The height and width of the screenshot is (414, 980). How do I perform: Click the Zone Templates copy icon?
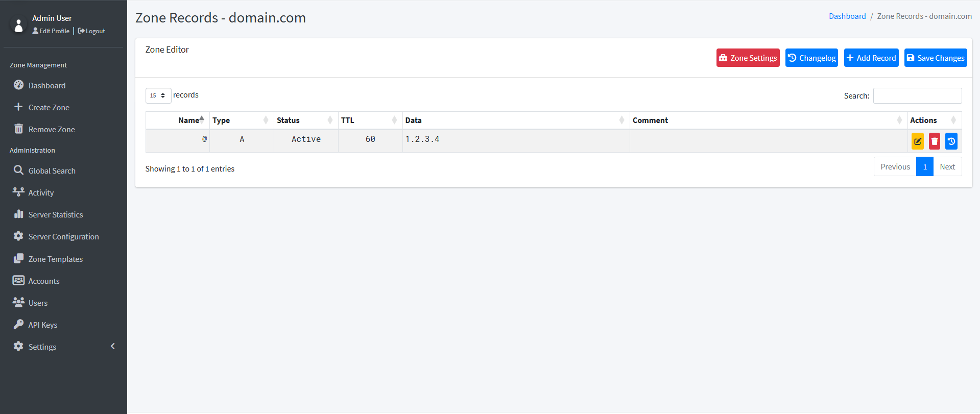coord(18,259)
